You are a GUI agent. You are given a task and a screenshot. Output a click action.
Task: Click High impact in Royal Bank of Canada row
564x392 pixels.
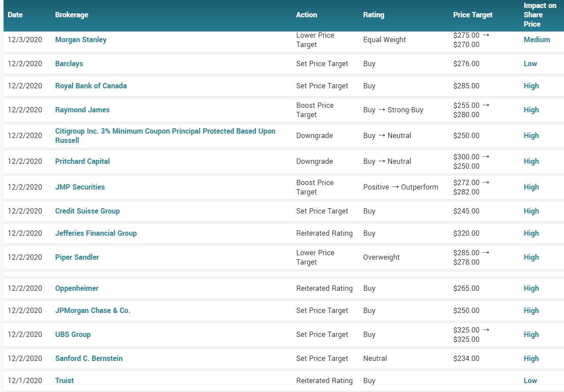coord(531,86)
